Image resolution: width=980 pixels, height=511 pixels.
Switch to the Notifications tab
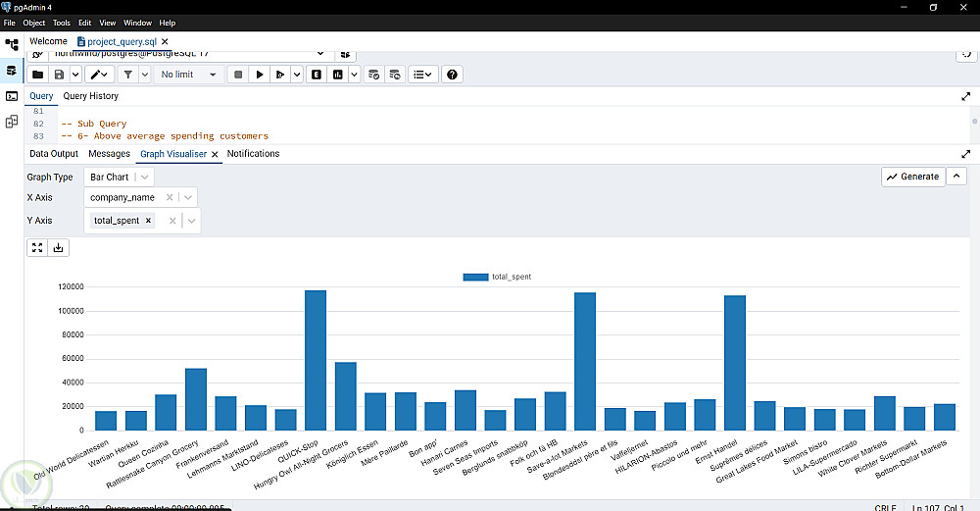[253, 154]
